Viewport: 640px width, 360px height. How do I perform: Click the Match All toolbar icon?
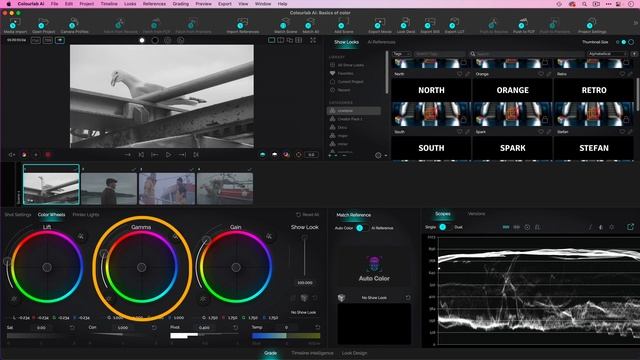(x=310, y=23)
